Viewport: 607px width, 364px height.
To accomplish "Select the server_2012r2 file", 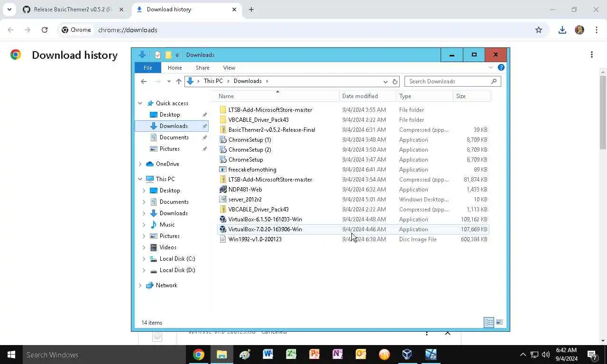I will pyautogui.click(x=353, y=200).
